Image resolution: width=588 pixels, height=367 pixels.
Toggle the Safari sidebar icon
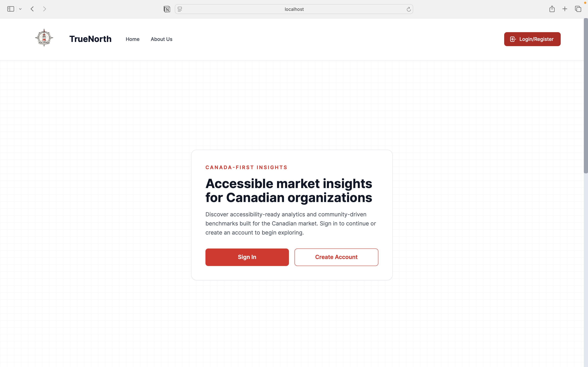point(11,9)
